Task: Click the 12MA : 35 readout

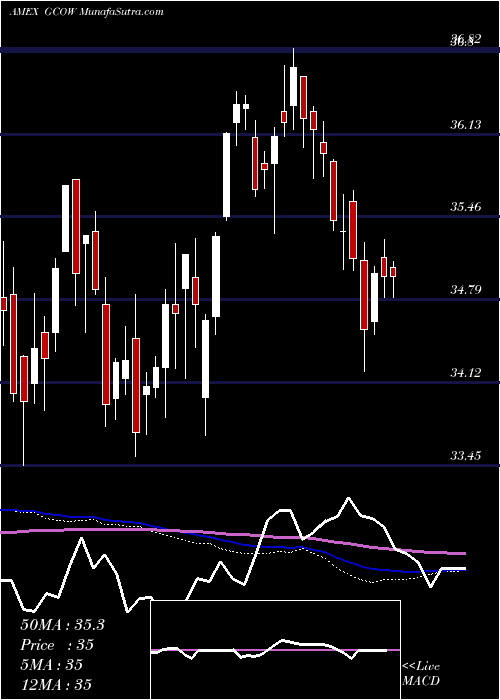Action: tap(56, 684)
